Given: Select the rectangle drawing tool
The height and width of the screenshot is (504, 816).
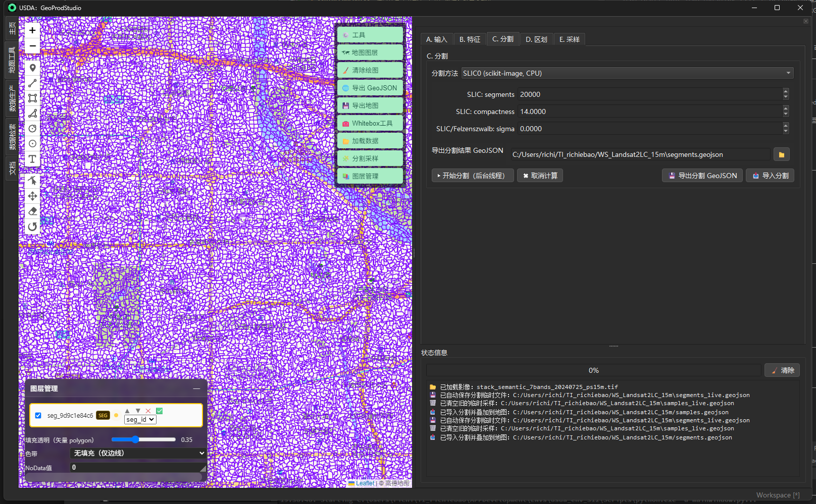Looking at the screenshot, I should click(32, 98).
